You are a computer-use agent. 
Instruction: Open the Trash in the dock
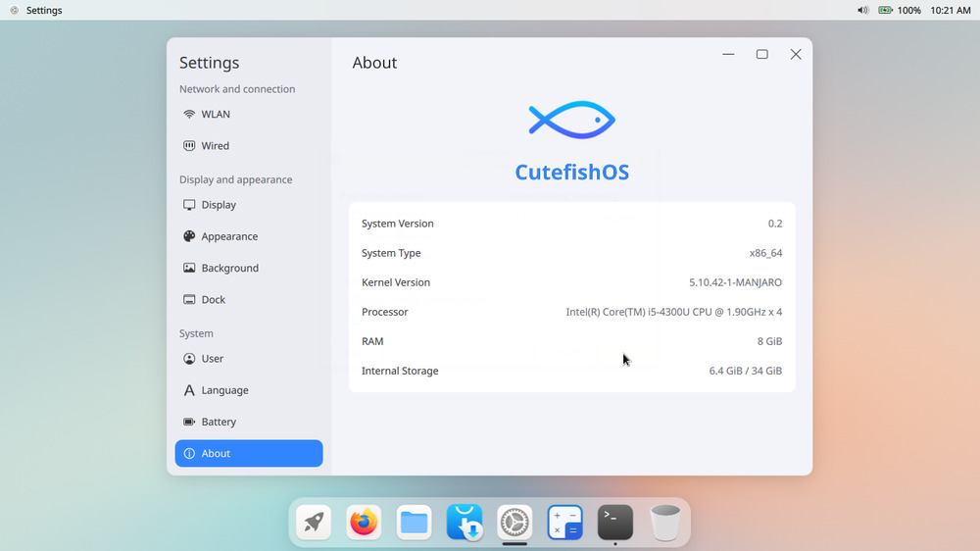[665, 523]
